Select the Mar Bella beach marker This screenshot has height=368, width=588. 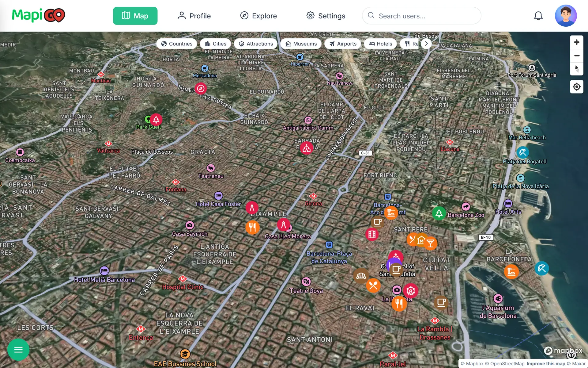(x=527, y=130)
